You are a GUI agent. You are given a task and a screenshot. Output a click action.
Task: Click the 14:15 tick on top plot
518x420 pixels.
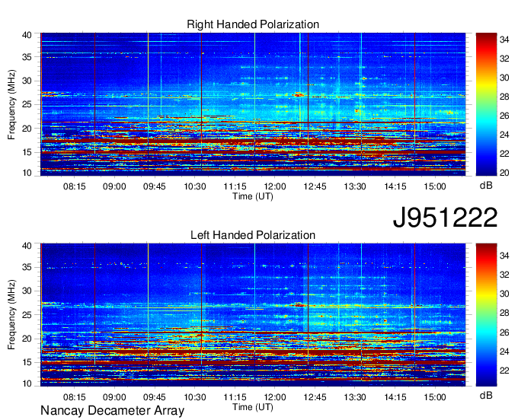point(395,186)
